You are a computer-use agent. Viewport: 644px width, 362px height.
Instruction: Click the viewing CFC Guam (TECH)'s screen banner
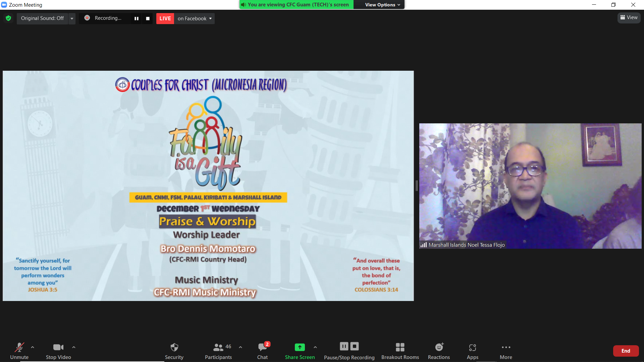pos(297,5)
